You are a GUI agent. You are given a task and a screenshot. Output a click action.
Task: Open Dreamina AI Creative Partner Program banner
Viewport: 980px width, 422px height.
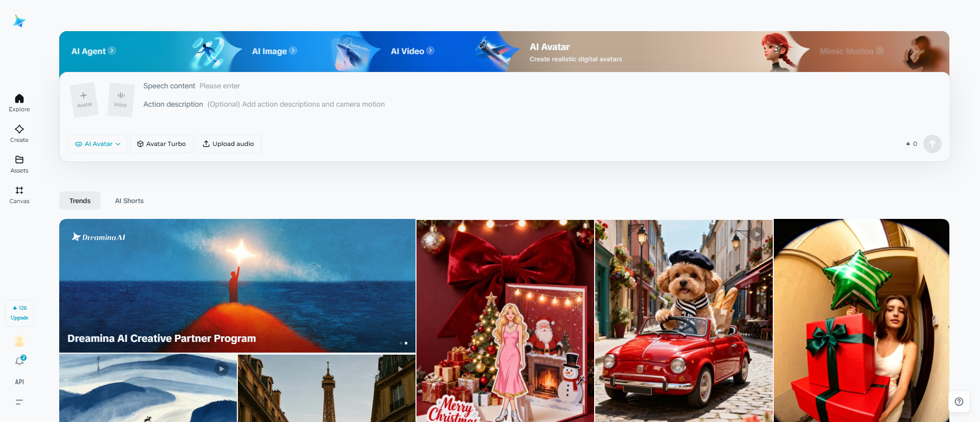(x=237, y=286)
